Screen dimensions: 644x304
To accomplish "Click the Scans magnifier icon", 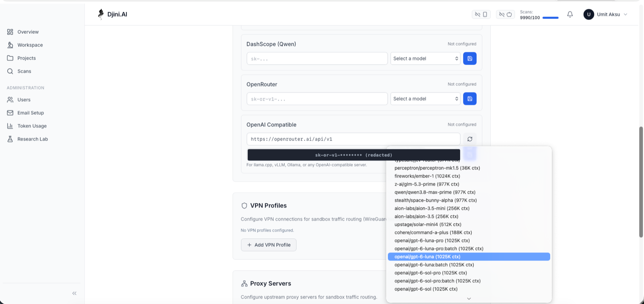I will pos(10,71).
